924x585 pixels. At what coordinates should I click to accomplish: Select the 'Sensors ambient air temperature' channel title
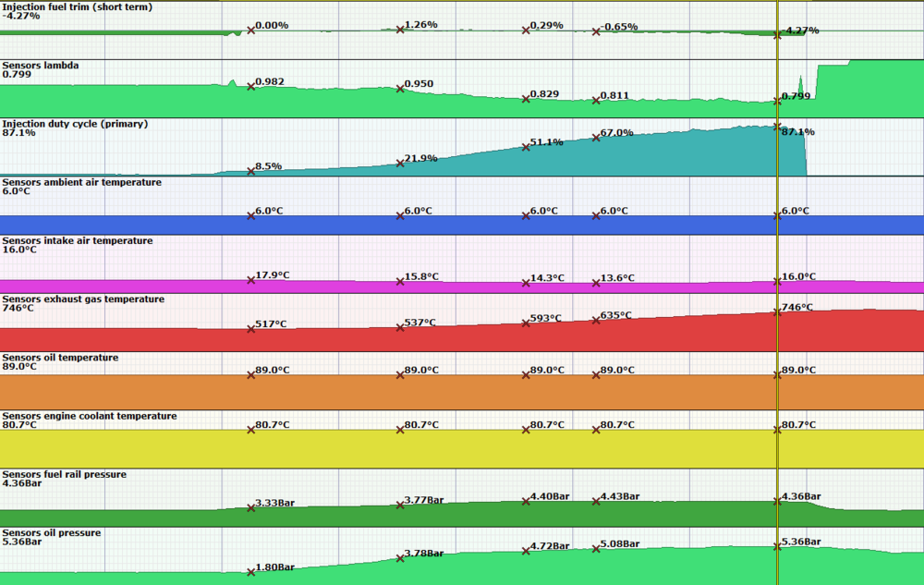point(82,182)
